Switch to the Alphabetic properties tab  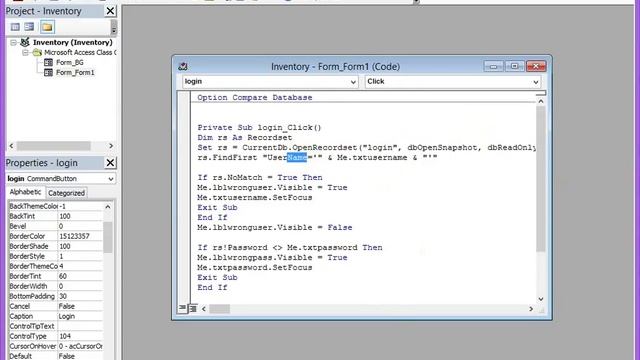(x=25, y=192)
